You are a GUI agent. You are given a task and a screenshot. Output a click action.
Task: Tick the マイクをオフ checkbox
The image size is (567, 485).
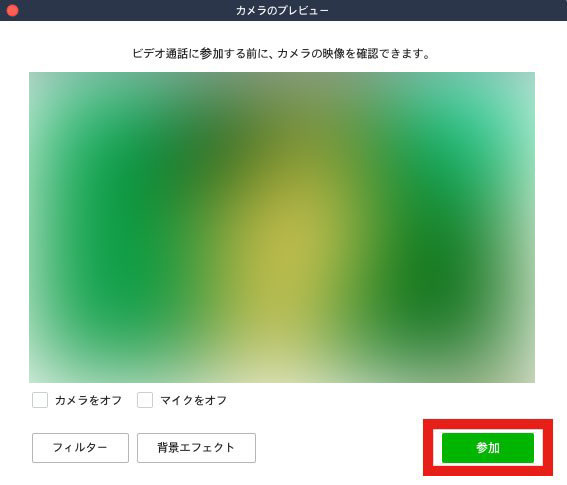click(x=145, y=400)
